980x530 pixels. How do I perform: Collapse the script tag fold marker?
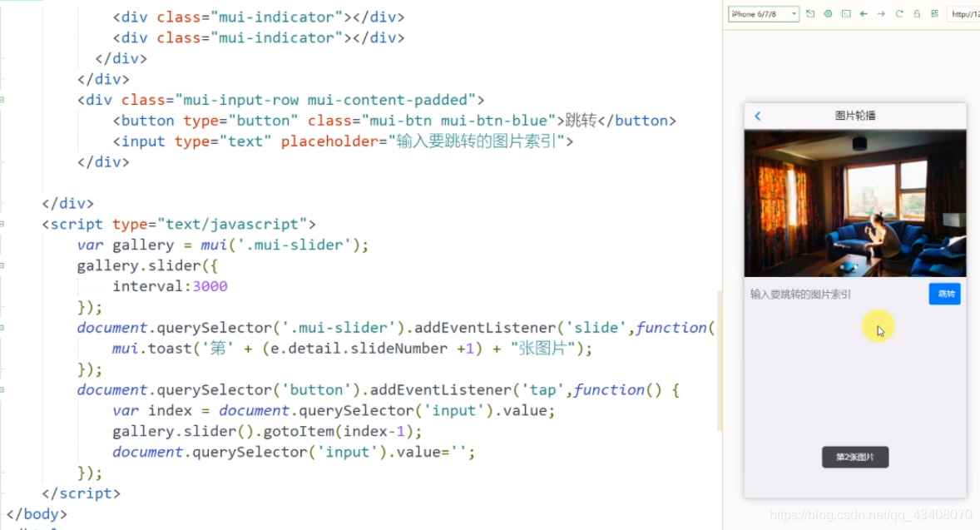(2, 224)
